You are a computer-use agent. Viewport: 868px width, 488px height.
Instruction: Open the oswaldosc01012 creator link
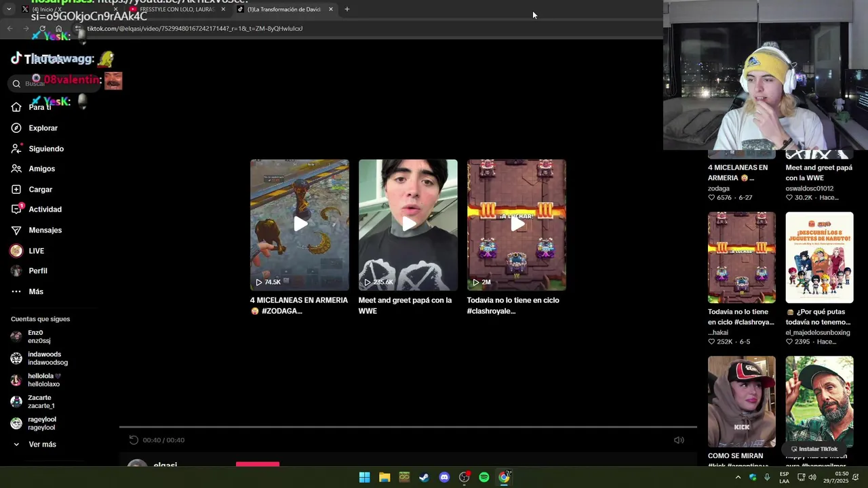(x=810, y=188)
